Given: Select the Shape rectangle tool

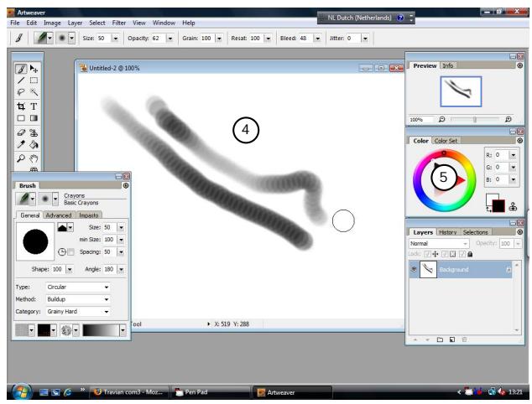Looking at the screenshot, I should click(21, 118).
